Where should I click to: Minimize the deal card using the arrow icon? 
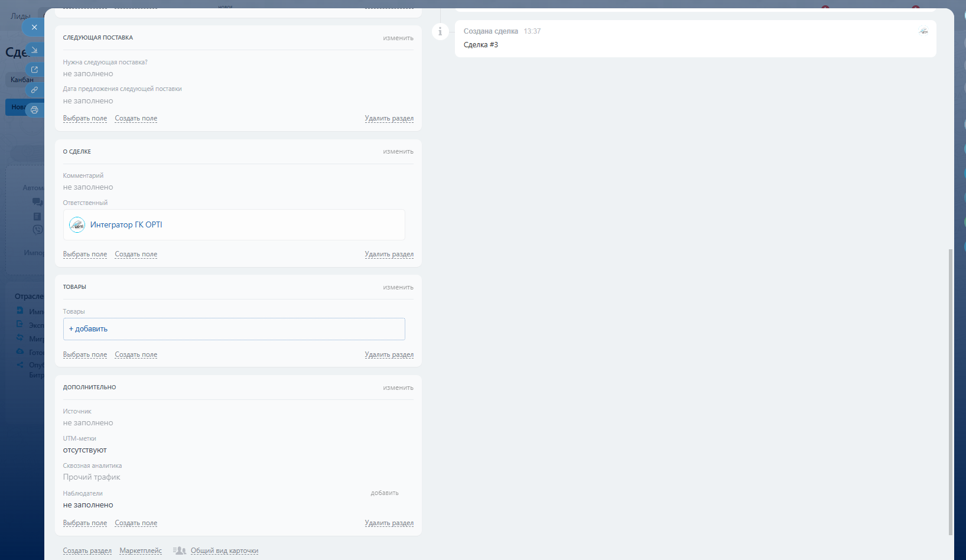(34, 50)
